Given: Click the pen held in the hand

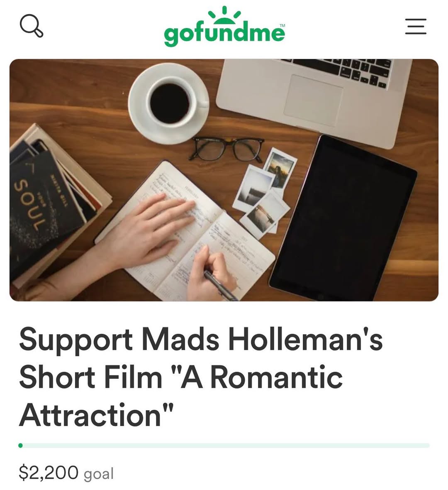Looking at the screenshot, I should pos(221,286).
